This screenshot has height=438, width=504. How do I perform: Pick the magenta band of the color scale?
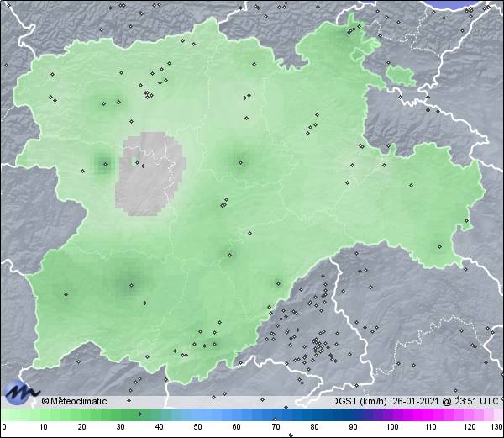pos(424,414)
